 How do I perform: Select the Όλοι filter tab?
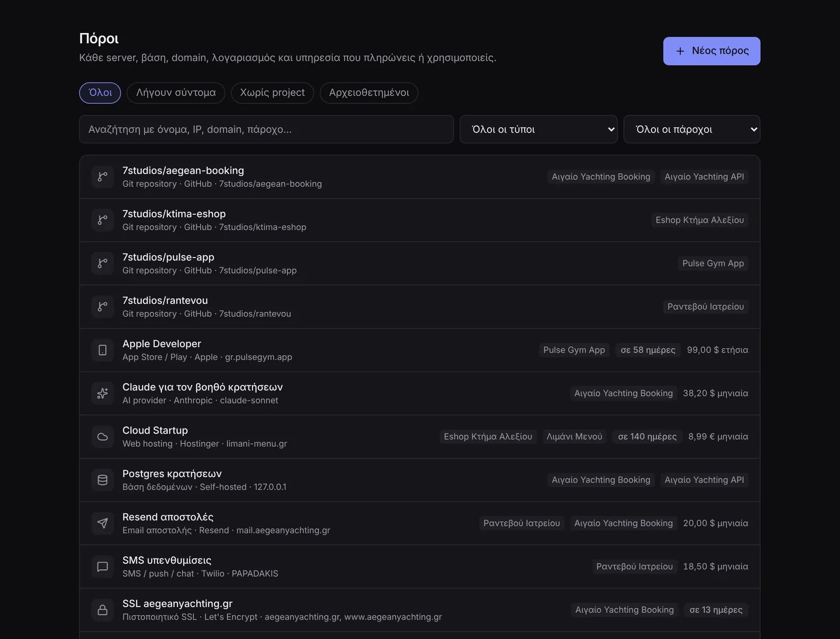100,93
